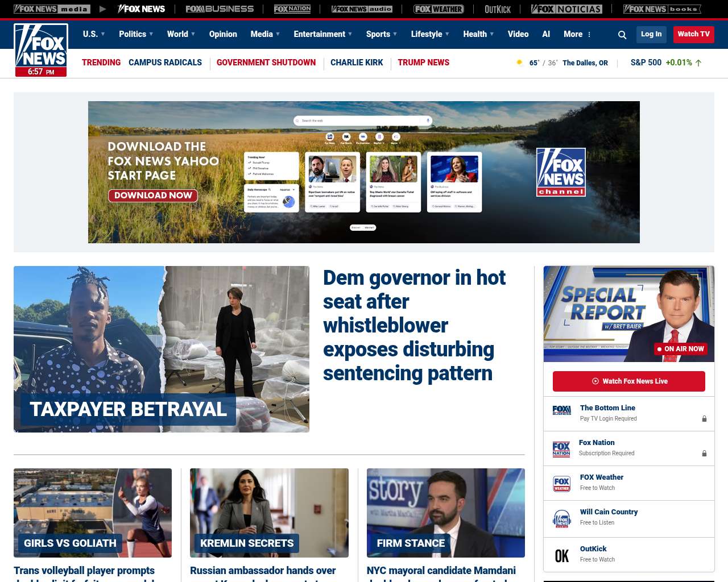Select the Video menu item
The height and width of the screenshot is (582, 728).
518,34
